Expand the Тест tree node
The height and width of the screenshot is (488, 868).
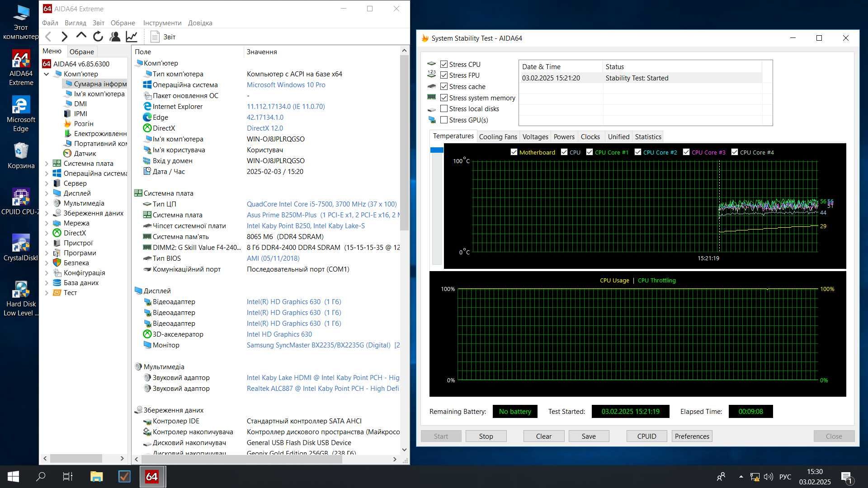click(x=47, y=292)
